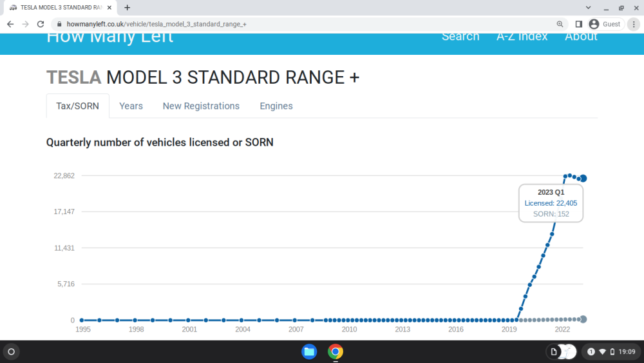This screenshot has height=363, width=644.
Task: Click the 17,147 y-axis label
Action: point(64,211)
